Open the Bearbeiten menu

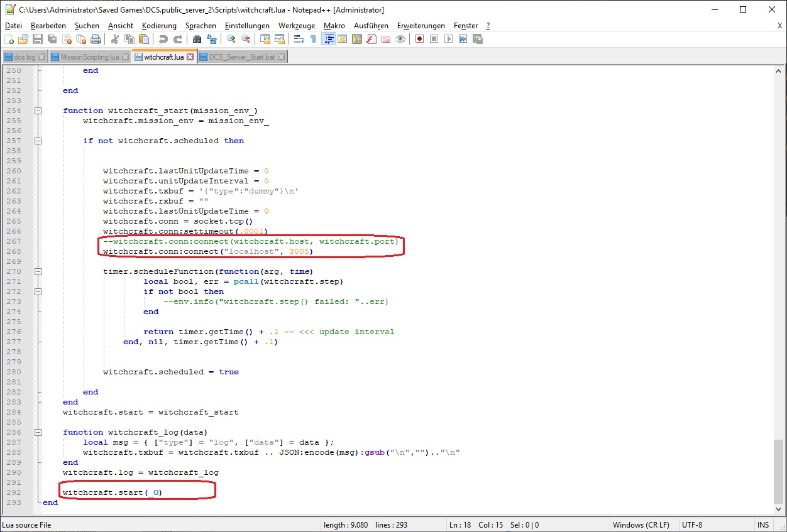click(x=48, y=26)
